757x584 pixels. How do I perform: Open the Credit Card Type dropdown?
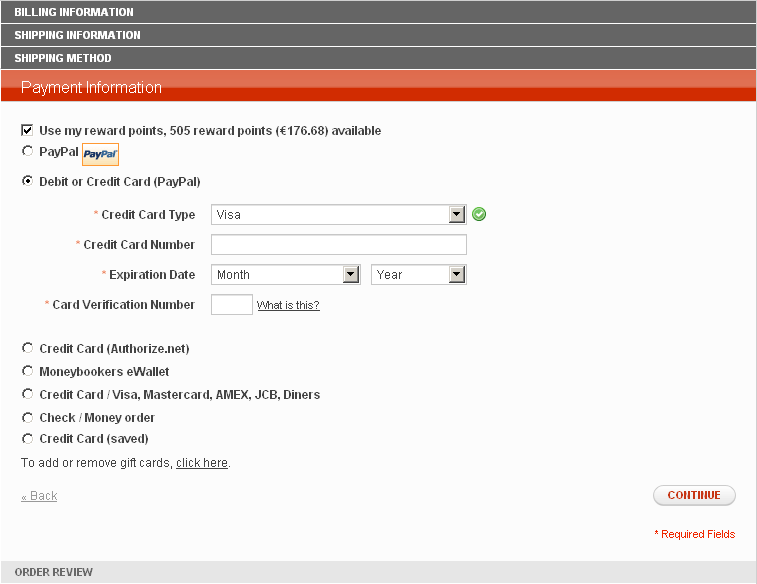point(339,215)
